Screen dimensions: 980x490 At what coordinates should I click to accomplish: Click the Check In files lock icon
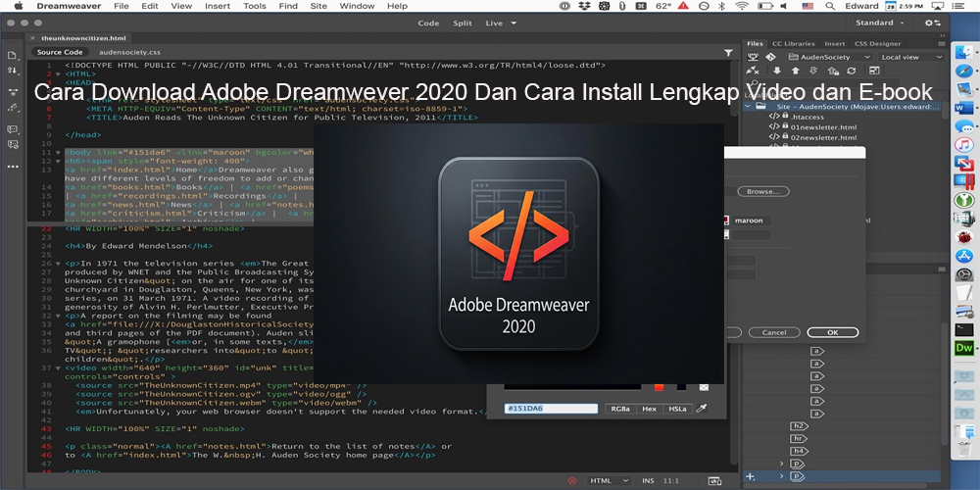(832, 71)
